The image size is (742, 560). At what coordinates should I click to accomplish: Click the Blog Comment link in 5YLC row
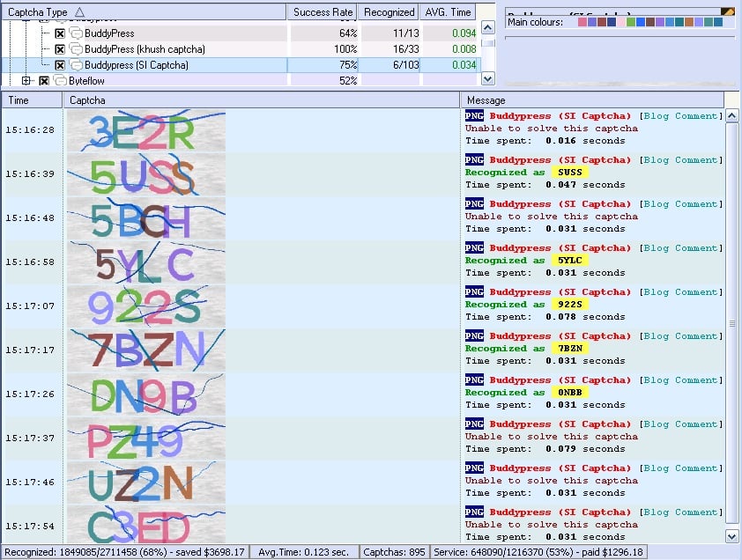(x=681, y=247)
